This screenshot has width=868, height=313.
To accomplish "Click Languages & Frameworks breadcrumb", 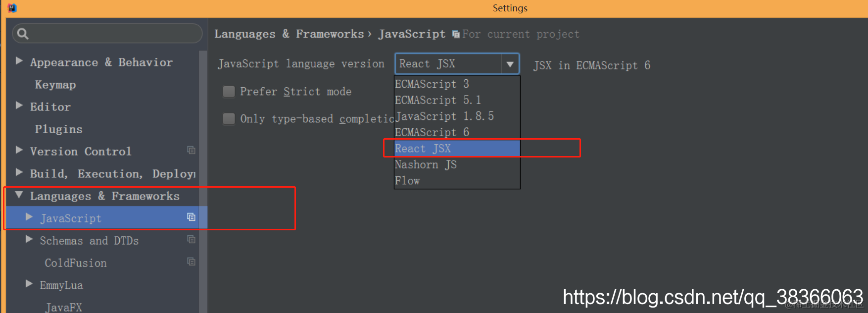I will [x=289, y=34].
